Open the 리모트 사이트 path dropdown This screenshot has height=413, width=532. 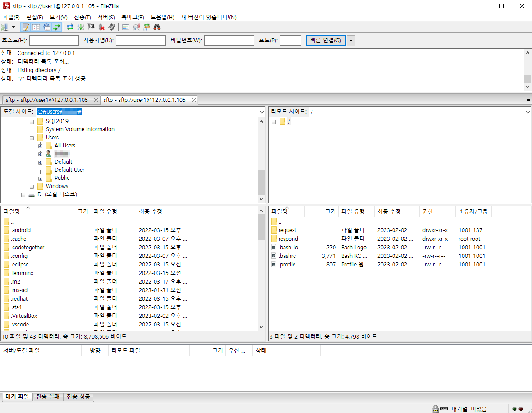tap(527, 112)
